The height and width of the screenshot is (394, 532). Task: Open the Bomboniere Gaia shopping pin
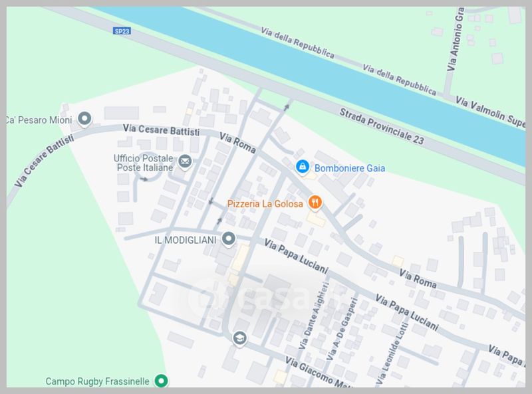302,167
